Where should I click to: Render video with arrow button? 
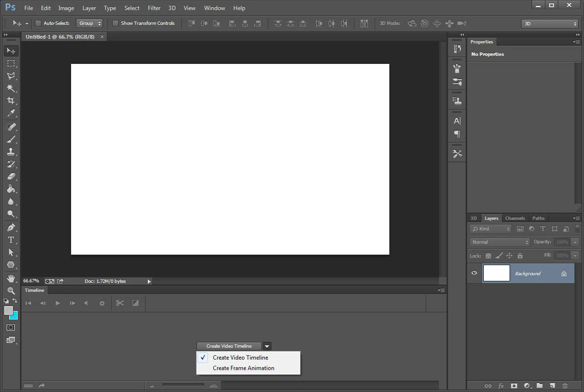(x=42, y=386)
